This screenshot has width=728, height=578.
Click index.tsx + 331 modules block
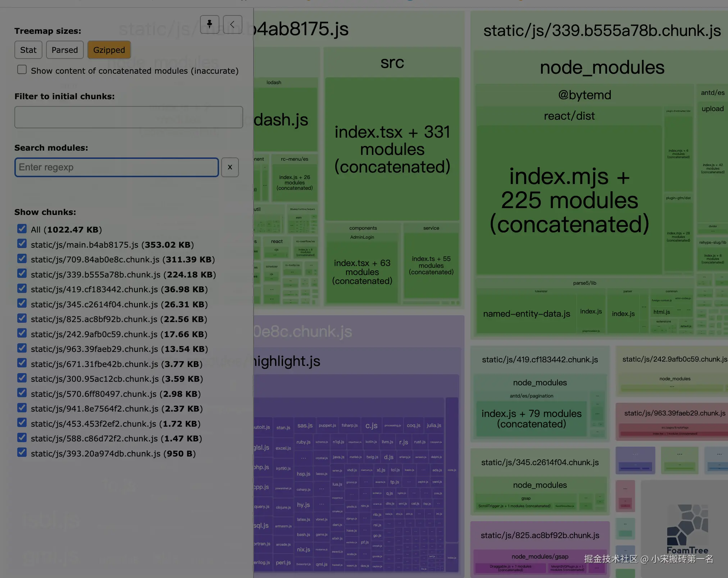click(x=392, y=149)
